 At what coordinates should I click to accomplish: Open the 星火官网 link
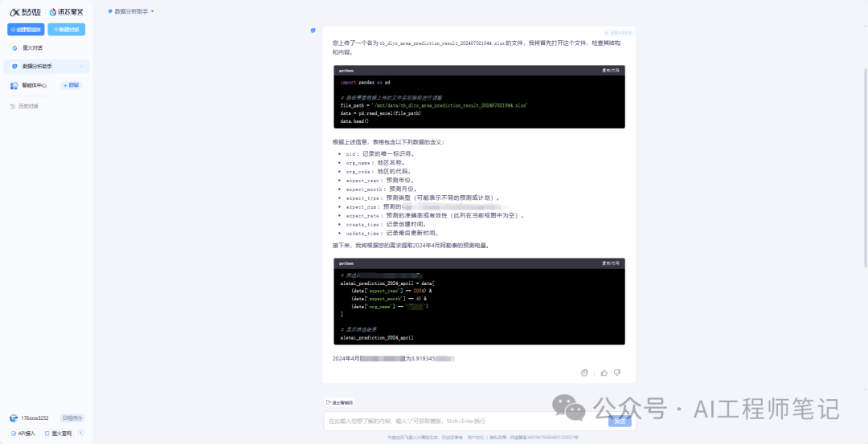tap(59, 434)
